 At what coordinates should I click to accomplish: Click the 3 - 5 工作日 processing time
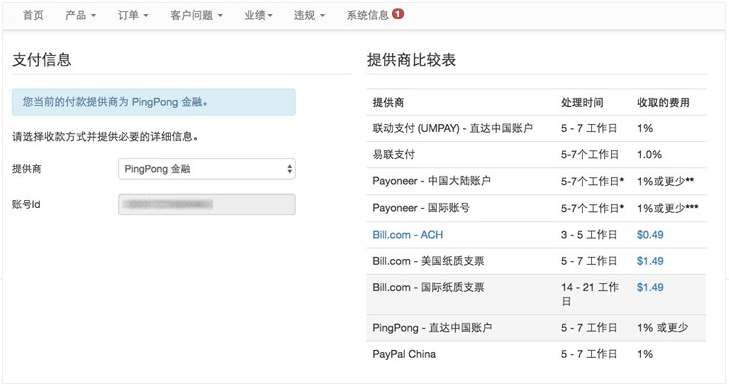pyautogui.click(x=589, y=235)
